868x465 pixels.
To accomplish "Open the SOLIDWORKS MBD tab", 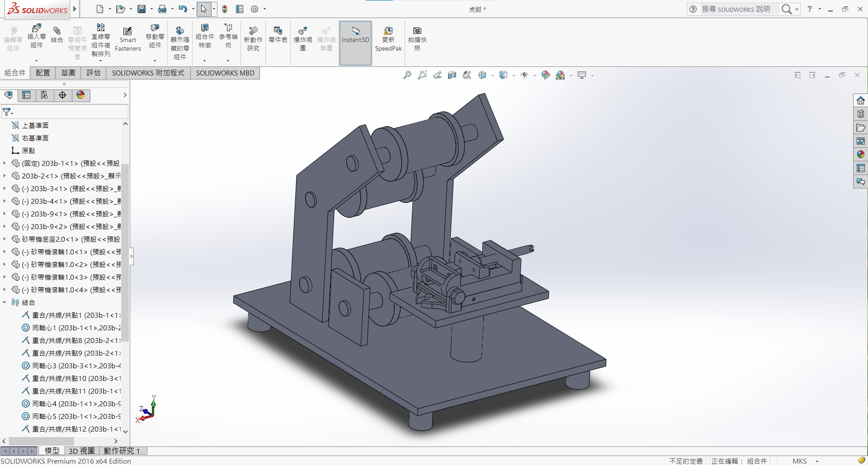I will click(225, 73).
